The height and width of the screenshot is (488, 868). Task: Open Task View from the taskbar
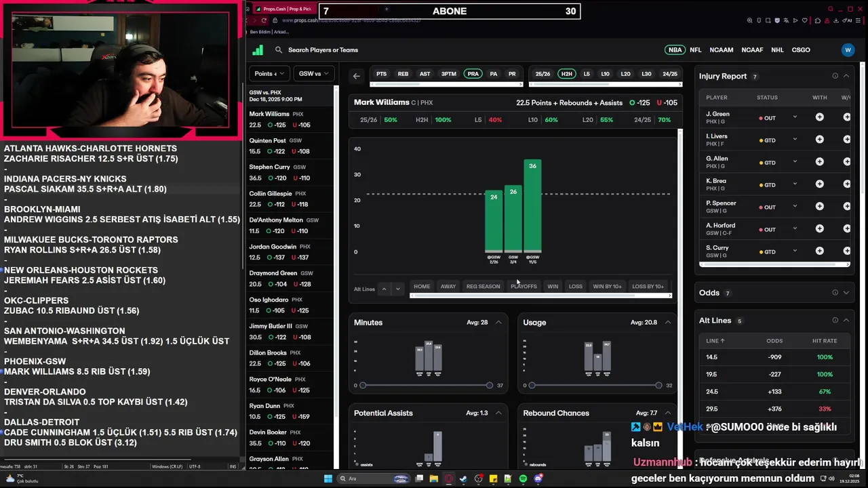(419, 479)
